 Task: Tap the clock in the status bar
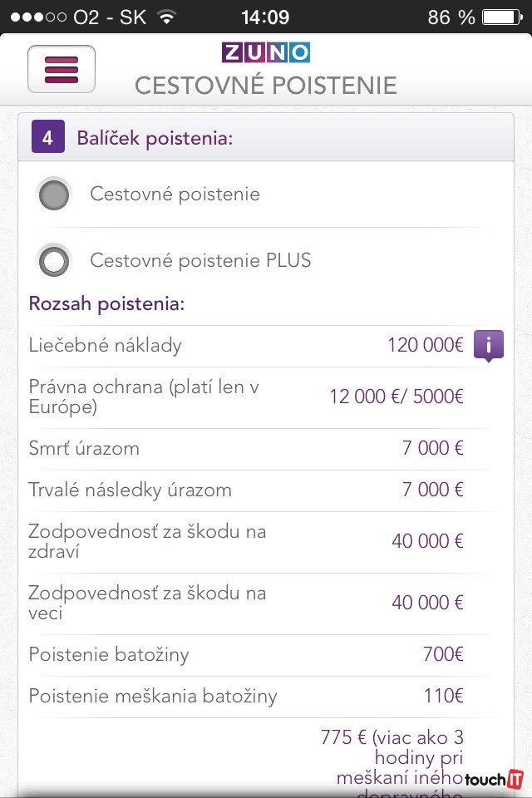(x=265, y=17)
